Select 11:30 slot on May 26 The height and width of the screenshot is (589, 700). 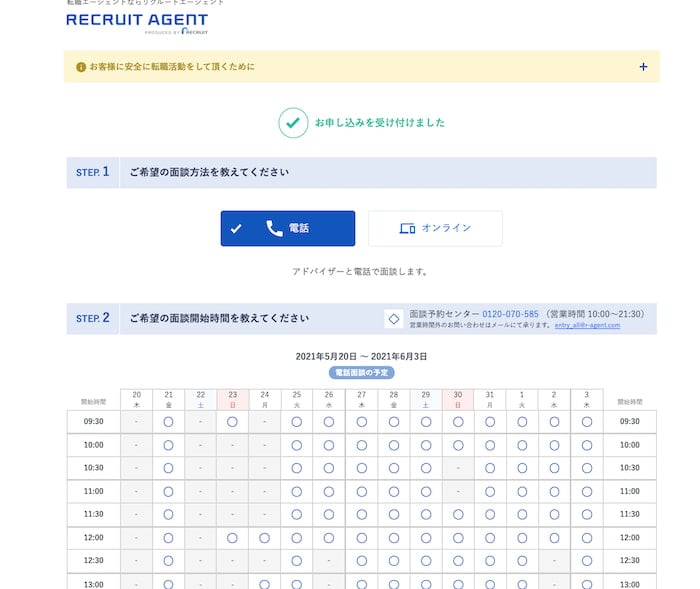point(329,514)
